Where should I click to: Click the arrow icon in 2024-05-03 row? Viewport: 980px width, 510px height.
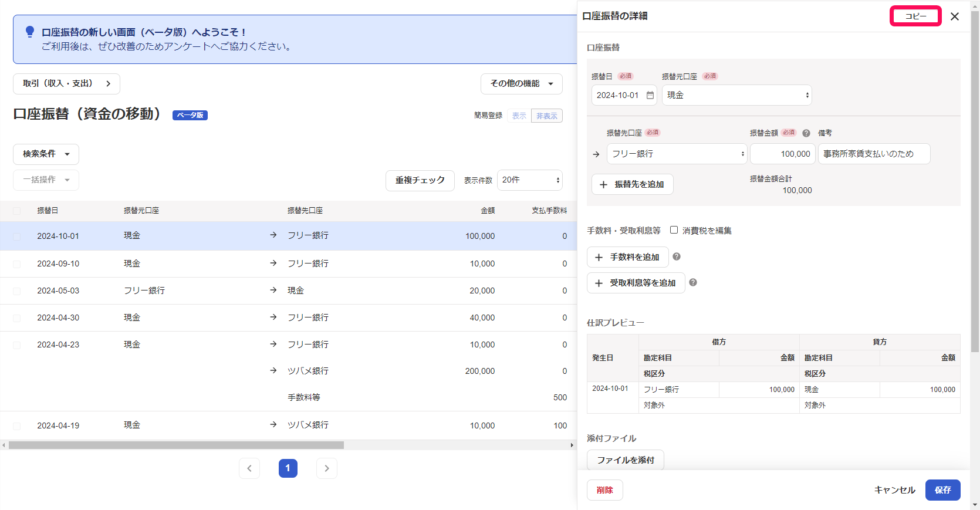coord(273,290)
